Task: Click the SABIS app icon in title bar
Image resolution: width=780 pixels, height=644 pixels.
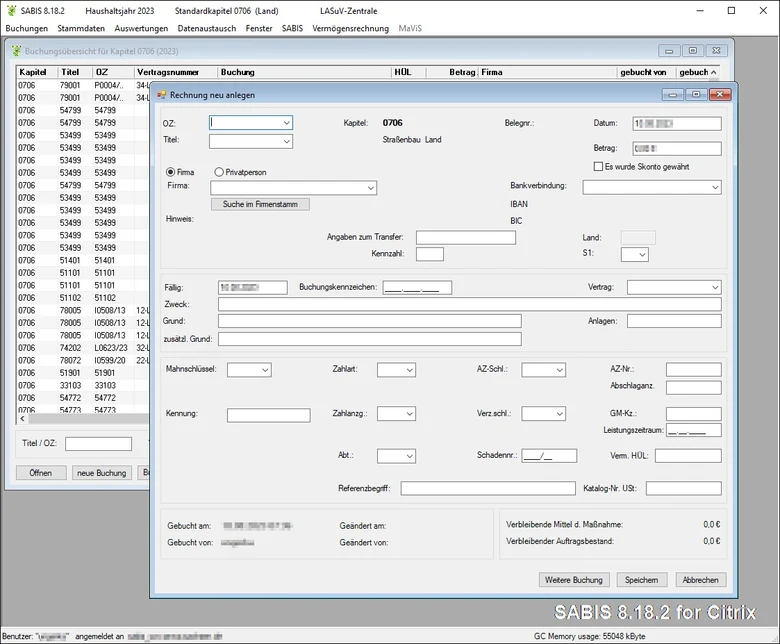Action: point(11,10)
